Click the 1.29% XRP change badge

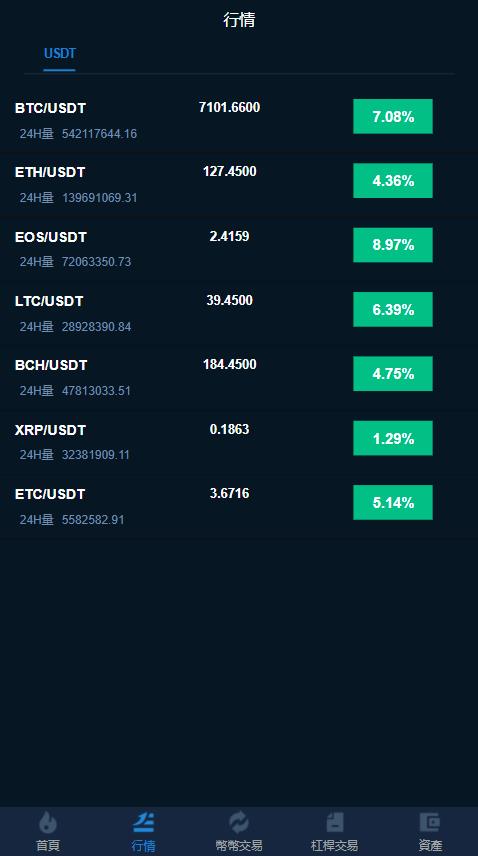point(393,438)
